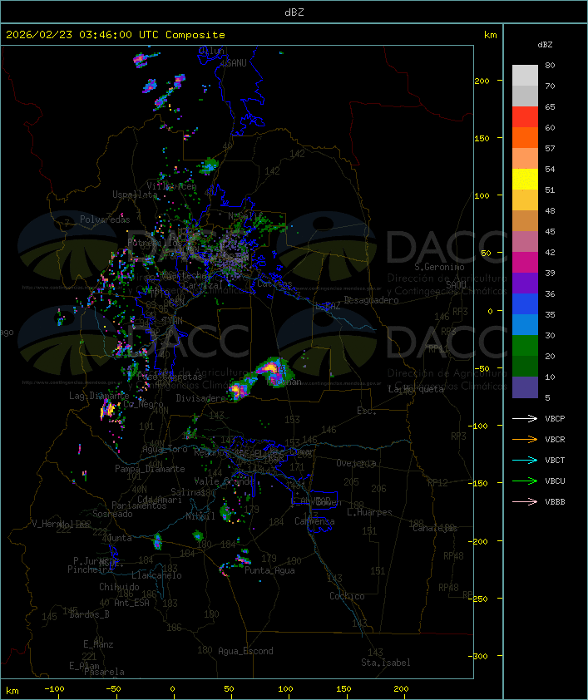
Task: Click the Pampa_Diamante map label
Action: coord(150,469)
